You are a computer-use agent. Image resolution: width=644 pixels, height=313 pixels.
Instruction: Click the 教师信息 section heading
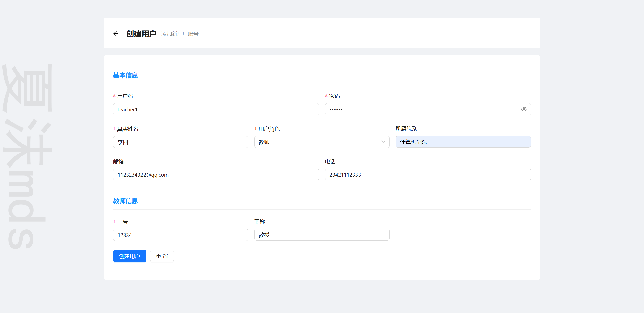(x=125, y=201)
